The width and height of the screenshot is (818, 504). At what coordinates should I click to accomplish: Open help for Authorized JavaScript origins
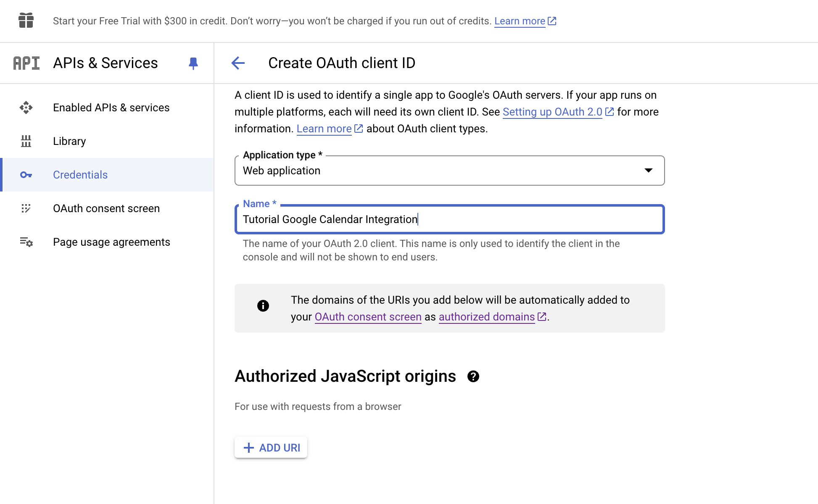click(473, 376)
